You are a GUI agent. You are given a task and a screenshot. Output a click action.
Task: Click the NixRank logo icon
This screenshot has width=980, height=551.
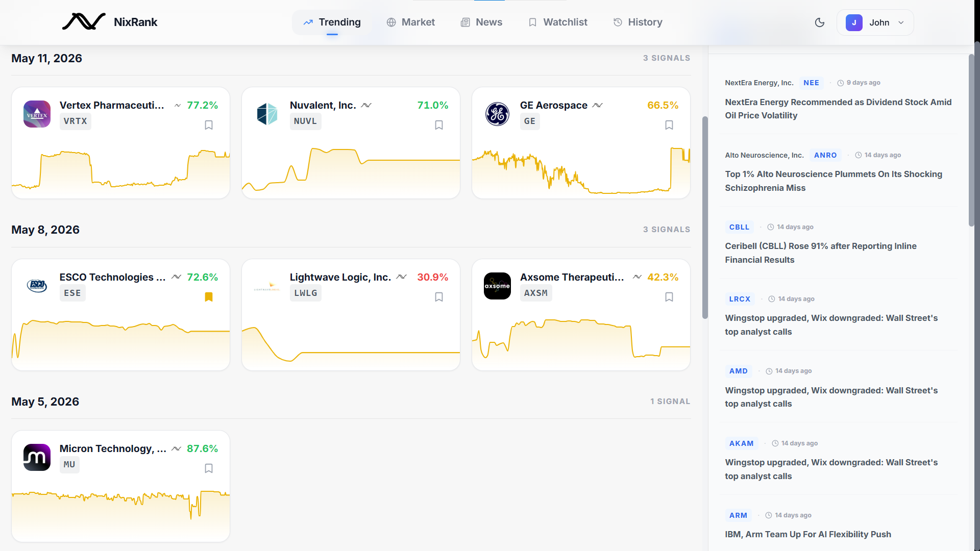[x=84, y=22]
